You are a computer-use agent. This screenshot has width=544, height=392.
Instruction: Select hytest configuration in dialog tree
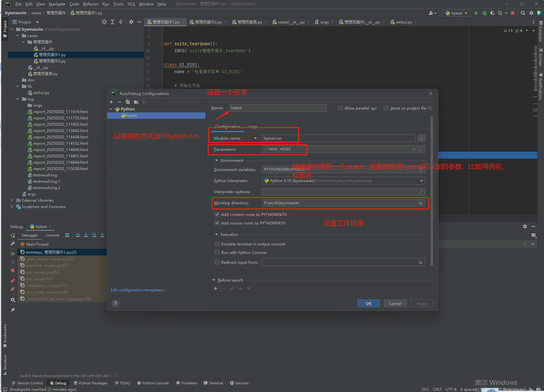point(156,116)
